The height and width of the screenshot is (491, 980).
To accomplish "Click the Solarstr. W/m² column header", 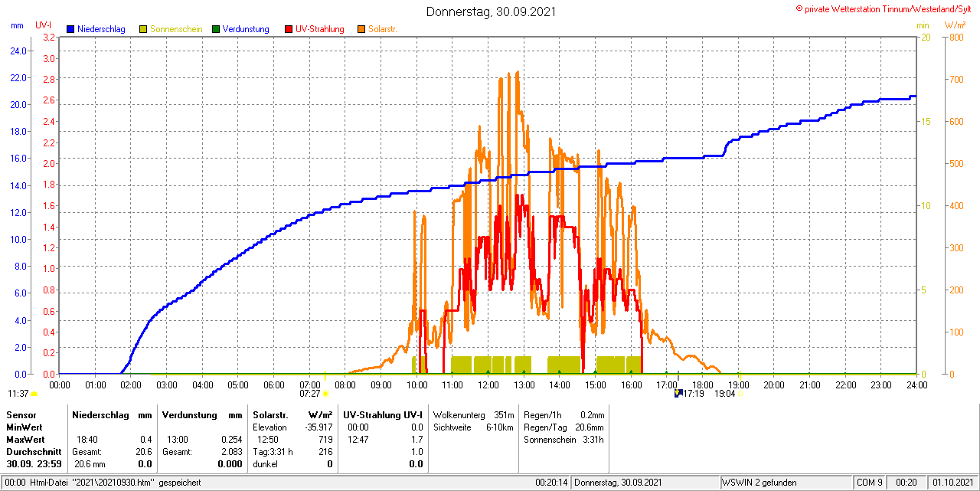I will 292,414.
